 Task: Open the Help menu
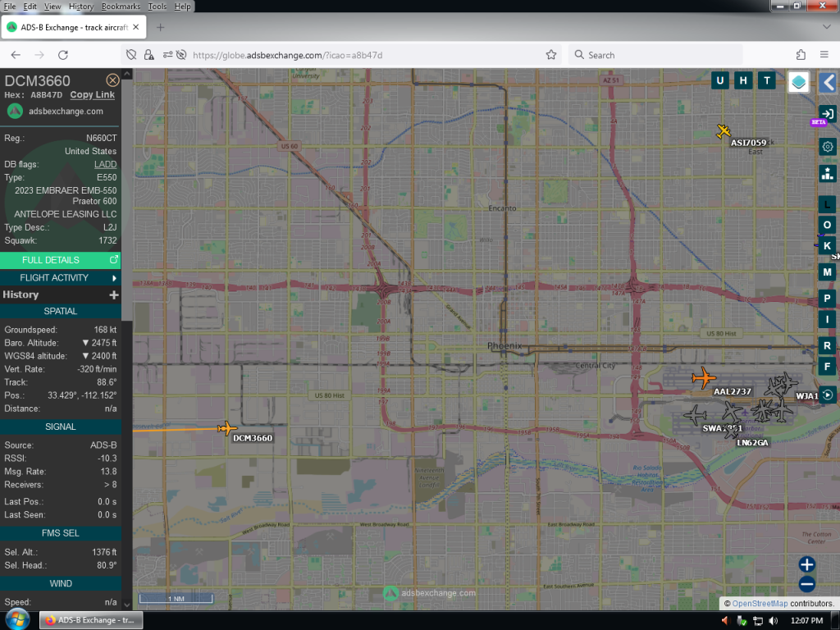coord(182,7)
